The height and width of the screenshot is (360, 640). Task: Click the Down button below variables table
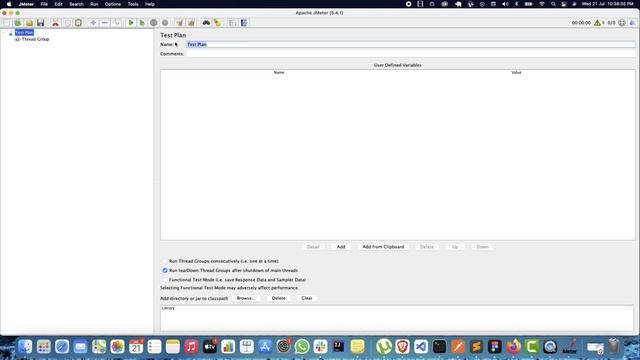point(482,247)
